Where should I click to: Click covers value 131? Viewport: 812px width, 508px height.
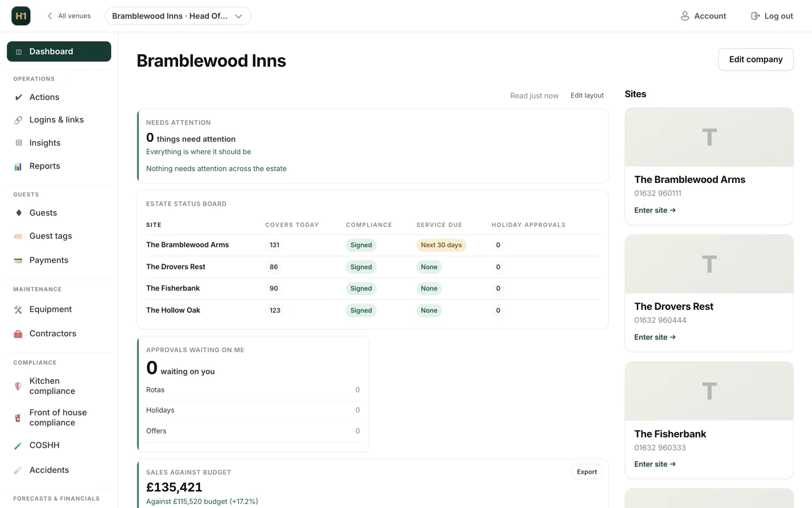(274, 245)
